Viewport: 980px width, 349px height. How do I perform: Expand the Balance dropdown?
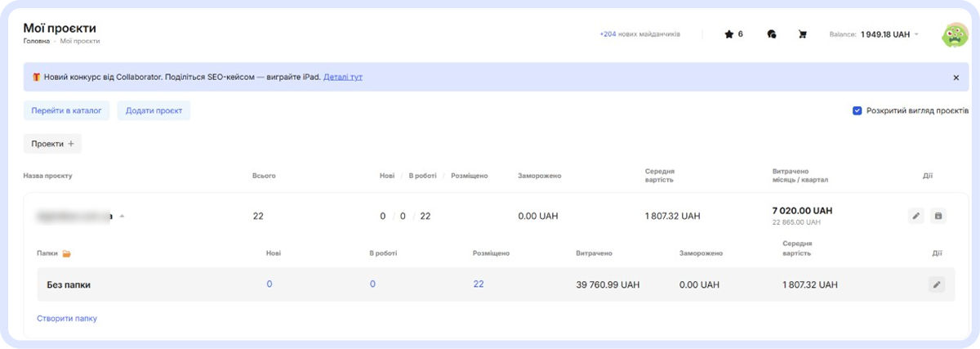(x=916, y=34)
